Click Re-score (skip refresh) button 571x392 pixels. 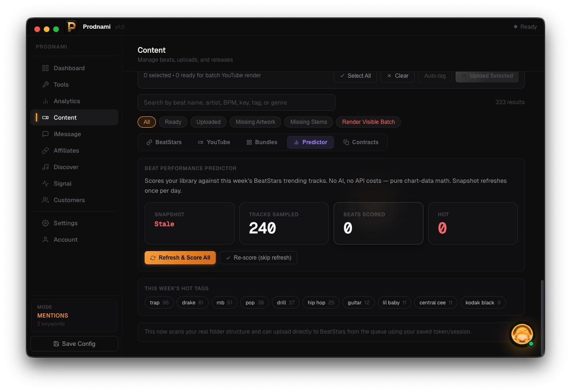click(x=258, y=258)
